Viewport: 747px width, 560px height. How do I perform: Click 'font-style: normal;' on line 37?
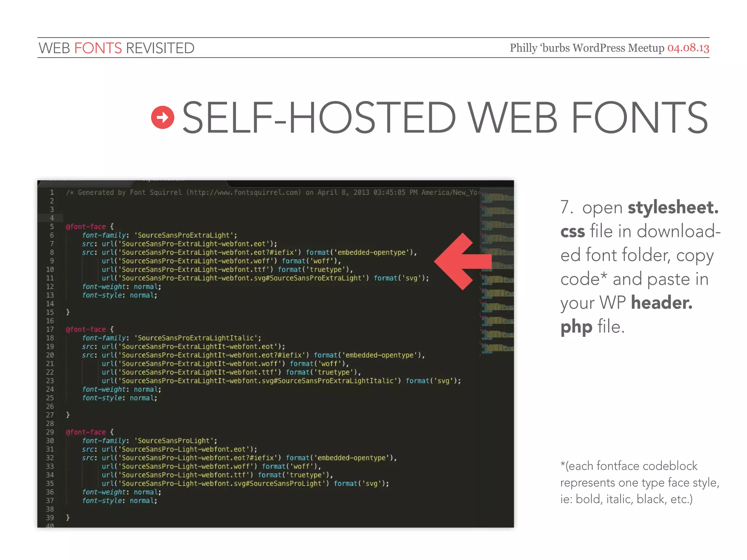coord(120,501)
